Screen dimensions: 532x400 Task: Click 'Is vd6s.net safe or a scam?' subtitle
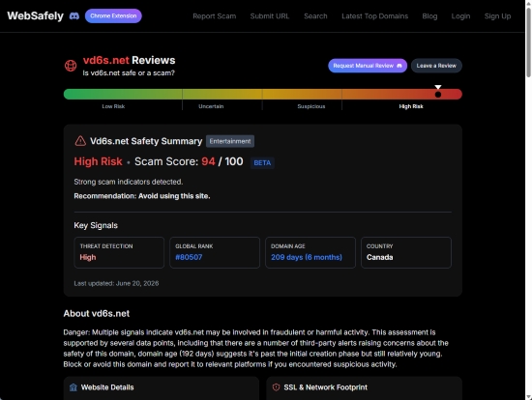click(x=129, y=72)
